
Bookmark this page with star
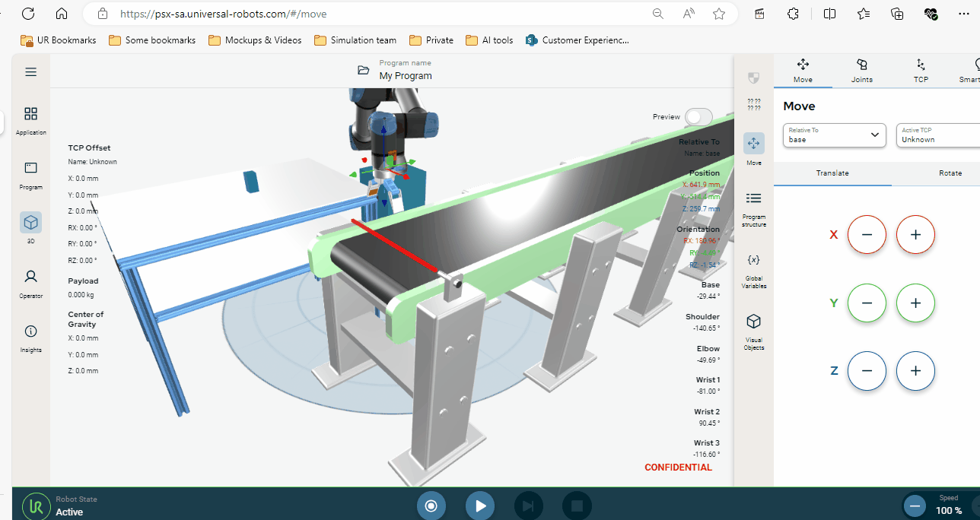719,14
